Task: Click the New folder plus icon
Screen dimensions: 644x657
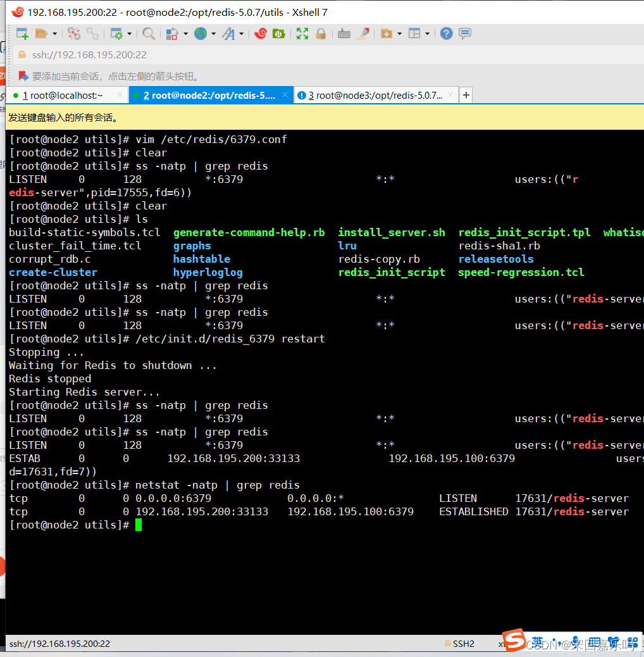Action: tap(387, 34)
